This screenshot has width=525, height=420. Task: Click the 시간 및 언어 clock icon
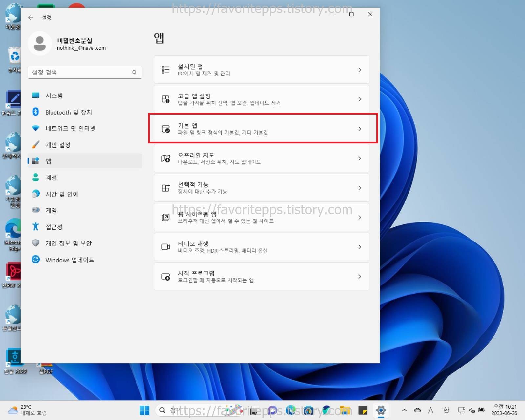36,194
